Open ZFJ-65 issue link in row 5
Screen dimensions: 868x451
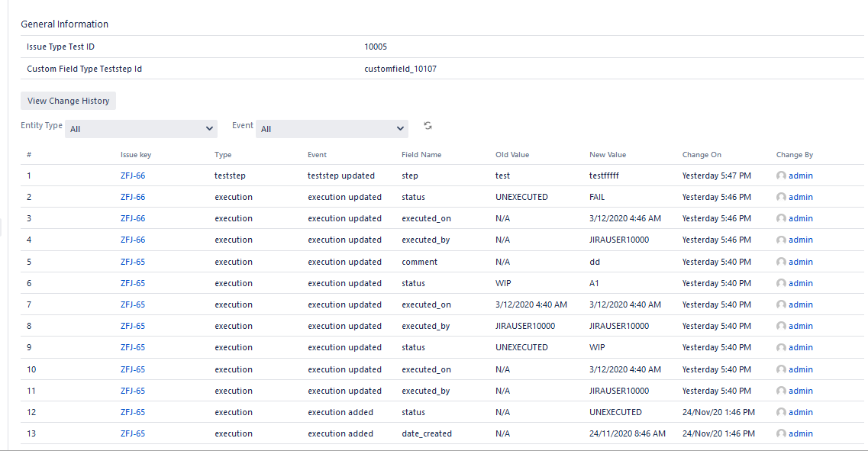click(x=133, y=262)
